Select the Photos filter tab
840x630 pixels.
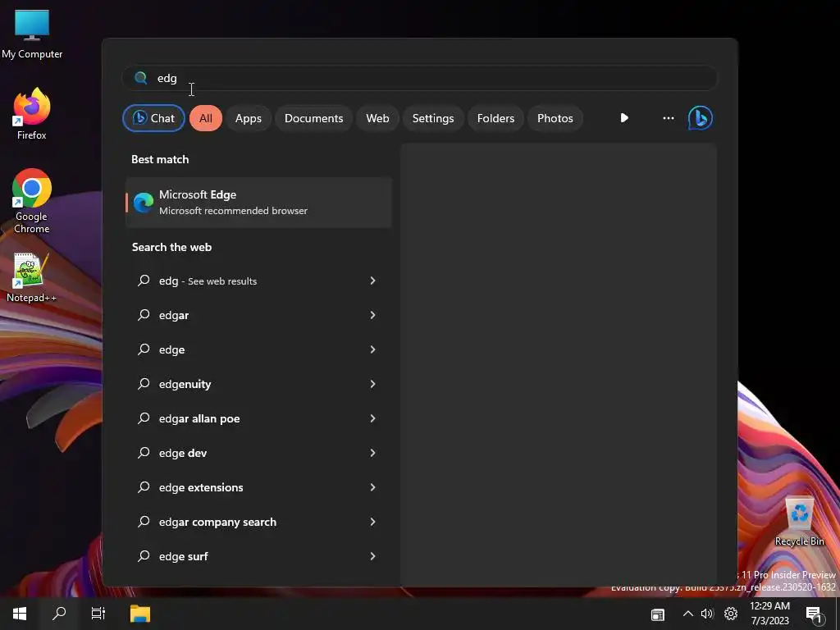point(555,118)
